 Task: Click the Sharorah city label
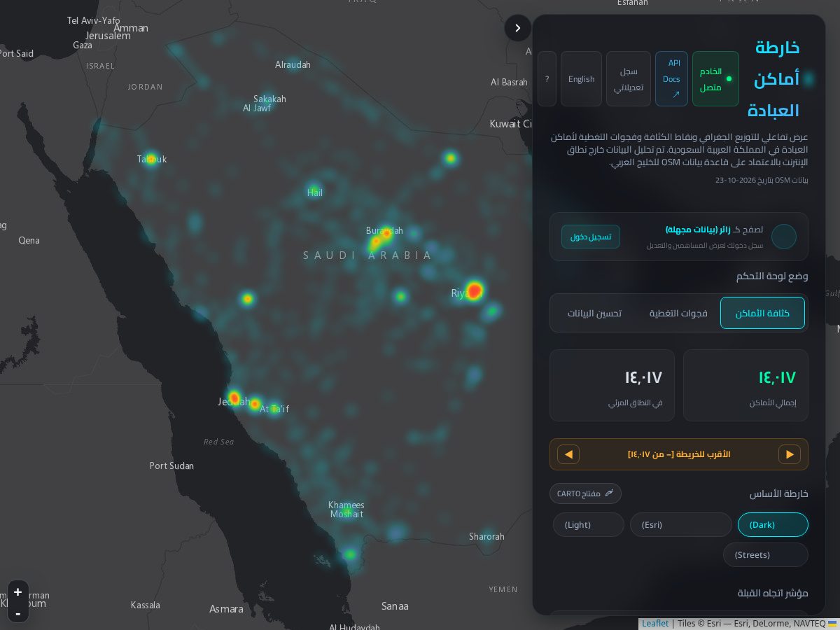[x=486, y=537]
